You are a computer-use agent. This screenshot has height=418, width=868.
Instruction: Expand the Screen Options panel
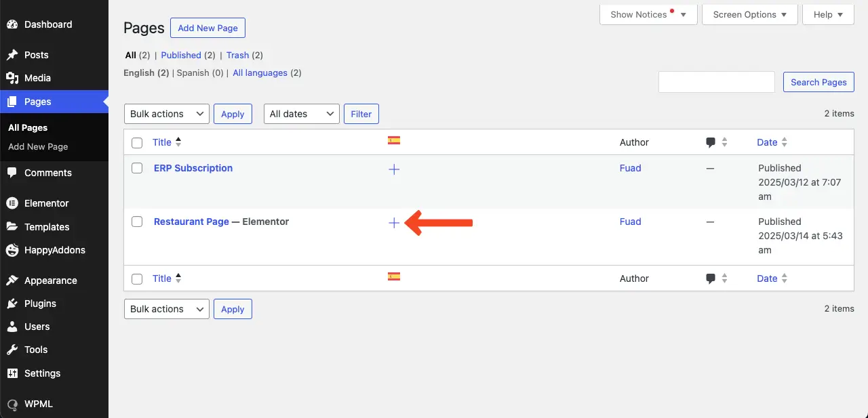(750, 14)
